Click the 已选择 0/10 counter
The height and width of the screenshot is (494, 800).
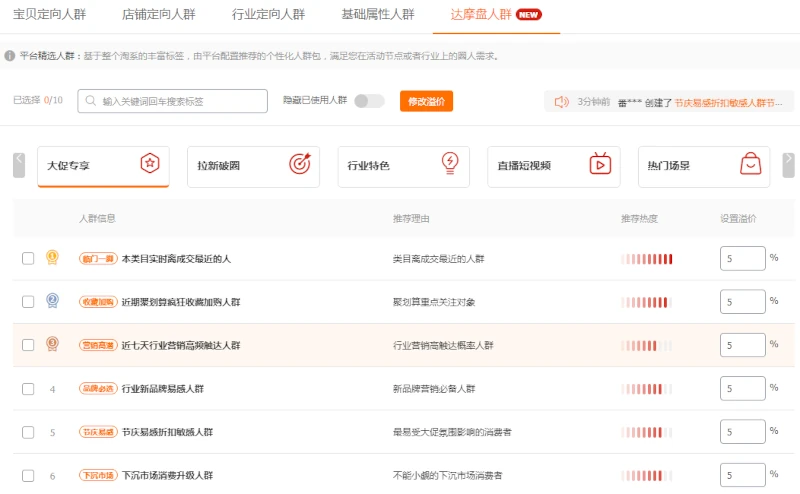tap(38, 100)
